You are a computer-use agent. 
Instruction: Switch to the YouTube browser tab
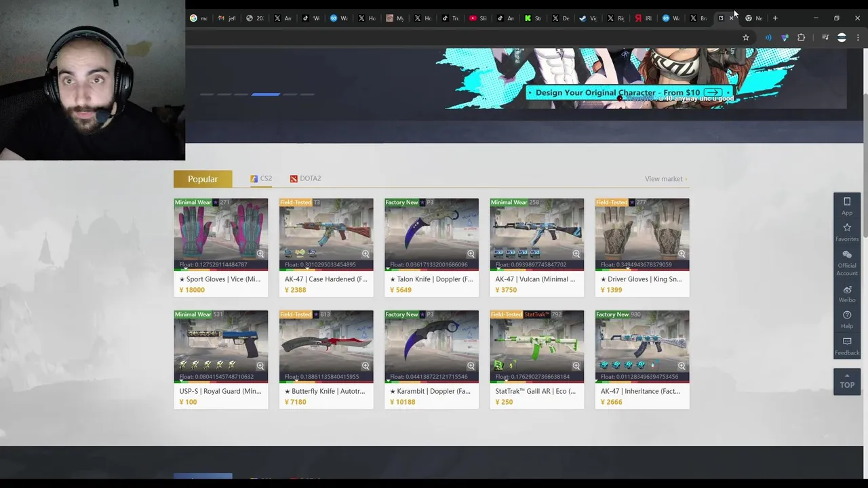479,18
